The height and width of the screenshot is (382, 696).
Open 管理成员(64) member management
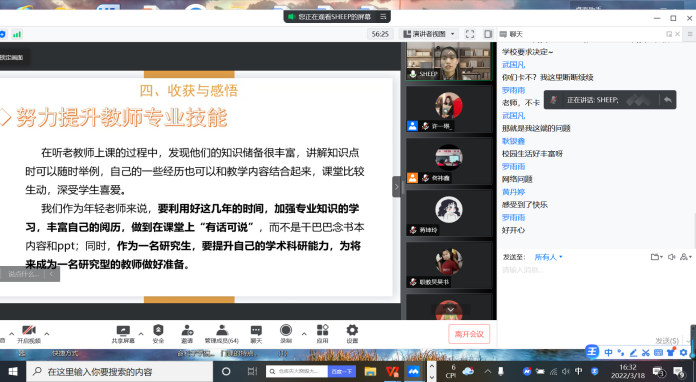(x=221, y=334)
